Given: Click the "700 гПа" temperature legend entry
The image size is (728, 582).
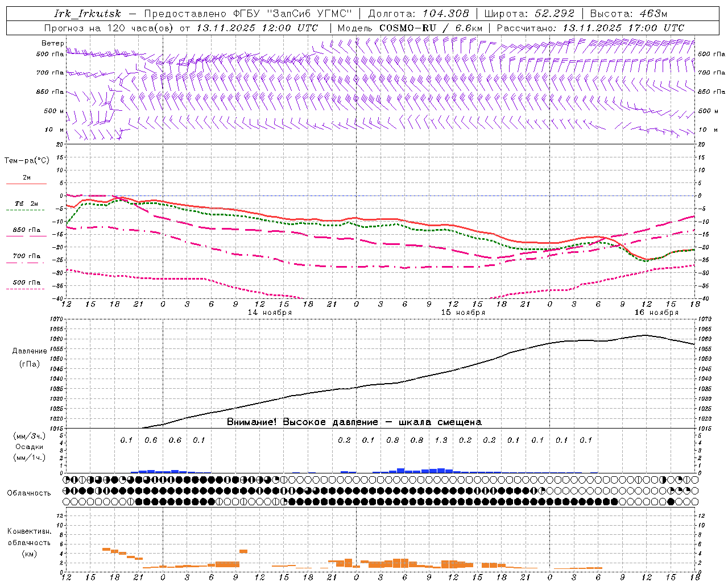Looking at the screenshot, I should click(26, 256).
